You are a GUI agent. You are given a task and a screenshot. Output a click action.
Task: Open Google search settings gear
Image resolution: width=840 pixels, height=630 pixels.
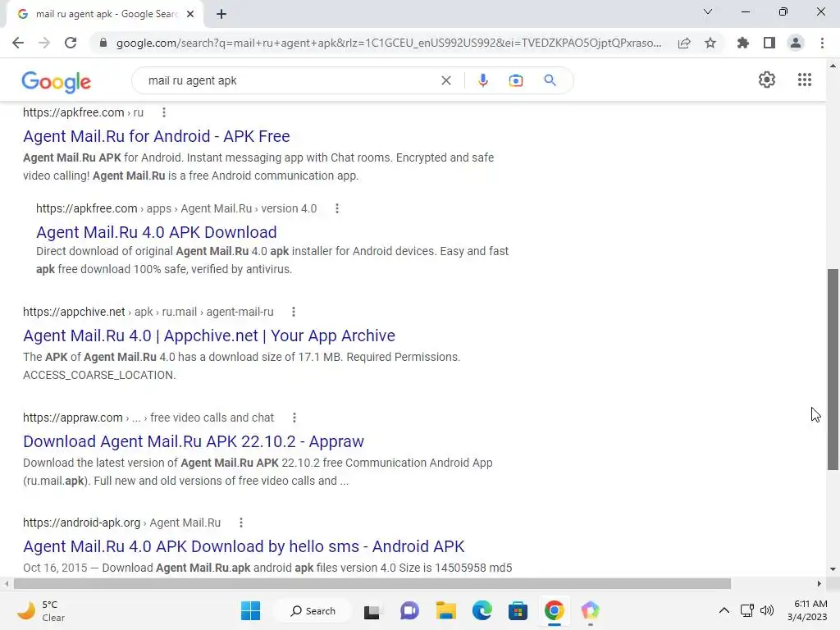tap(767, 80)
